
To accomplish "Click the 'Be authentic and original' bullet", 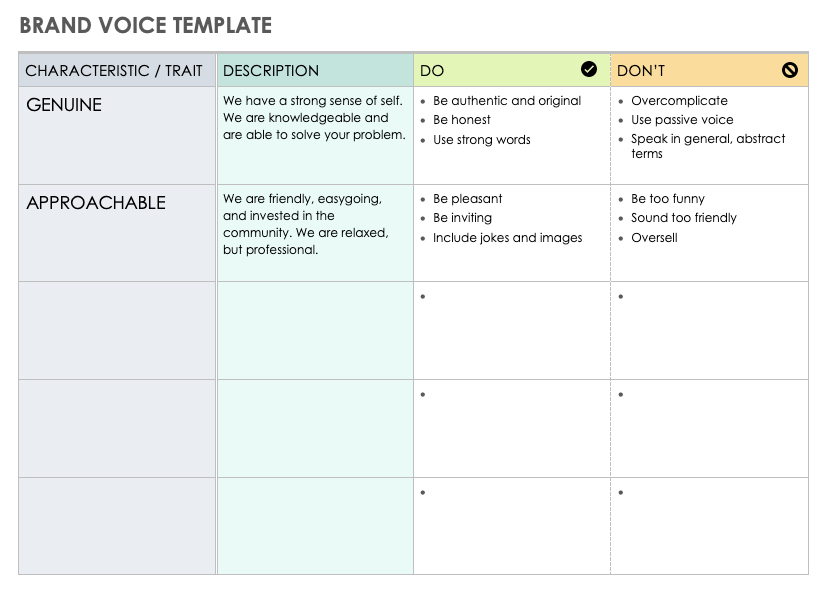I will [x=507, y=101].
